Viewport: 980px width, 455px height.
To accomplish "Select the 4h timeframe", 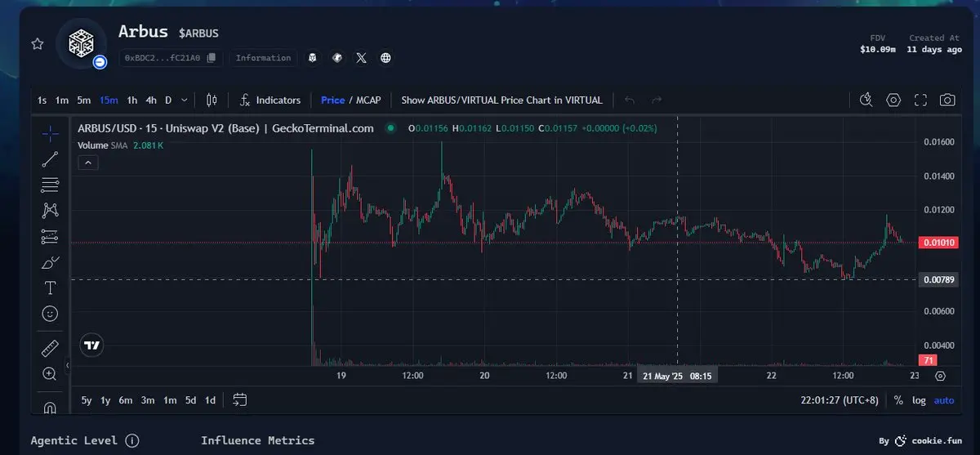I will [151, 100].
